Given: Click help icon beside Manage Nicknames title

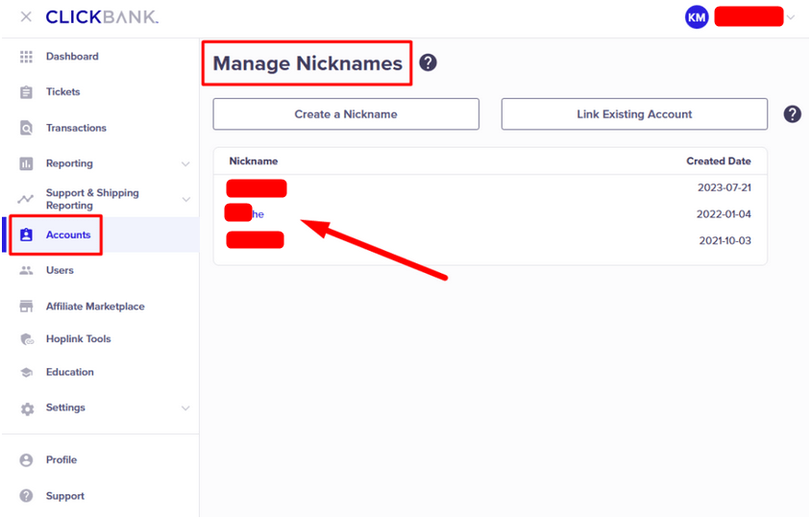Looking at the screenshot, I should (428, 62).
